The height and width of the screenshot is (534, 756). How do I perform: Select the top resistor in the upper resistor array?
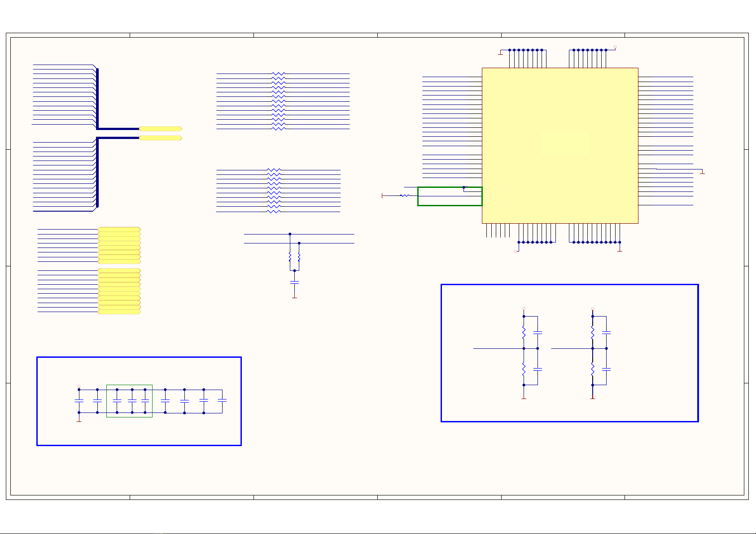[278, 74]
